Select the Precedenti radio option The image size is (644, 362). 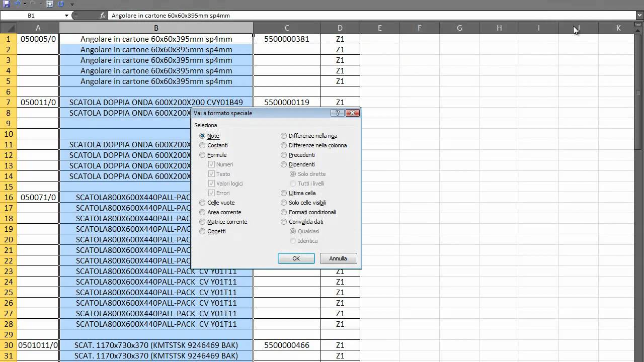pyautogui.click(x=284, y=155)
